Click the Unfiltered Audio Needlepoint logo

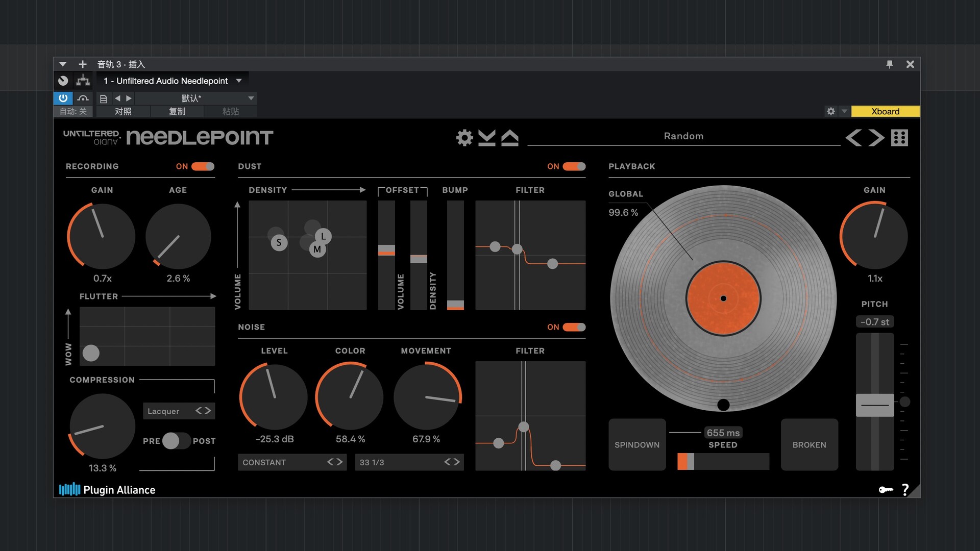[x=168, y=137]
